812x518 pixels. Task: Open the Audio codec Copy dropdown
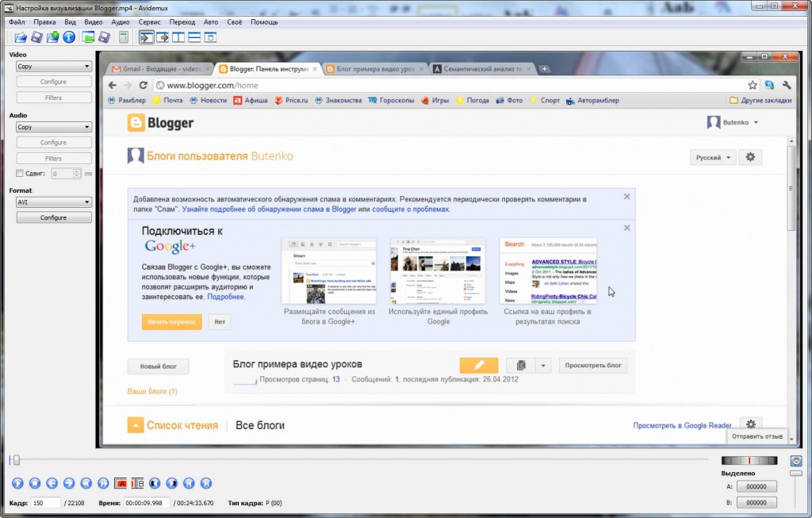point(54,127)
